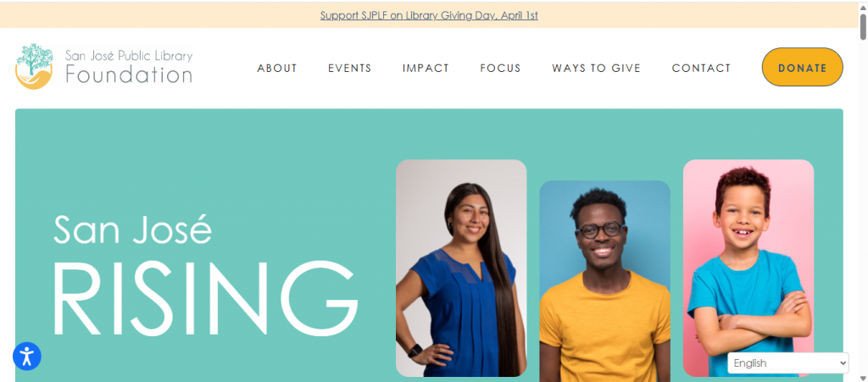Follow the Library Giving Day banner link
The height and width of the screenshot is (382, 868).
coord(429,15)
